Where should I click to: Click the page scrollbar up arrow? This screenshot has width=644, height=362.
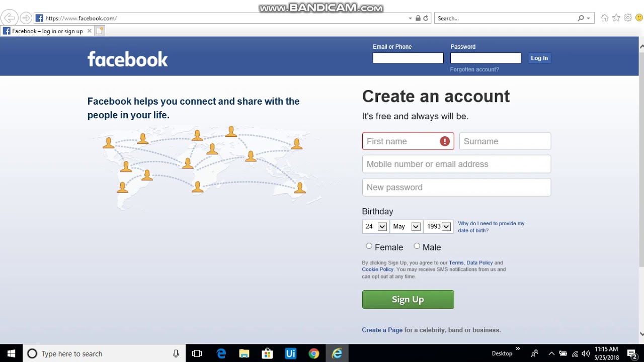pyautogui.click(x=641, y=47)
